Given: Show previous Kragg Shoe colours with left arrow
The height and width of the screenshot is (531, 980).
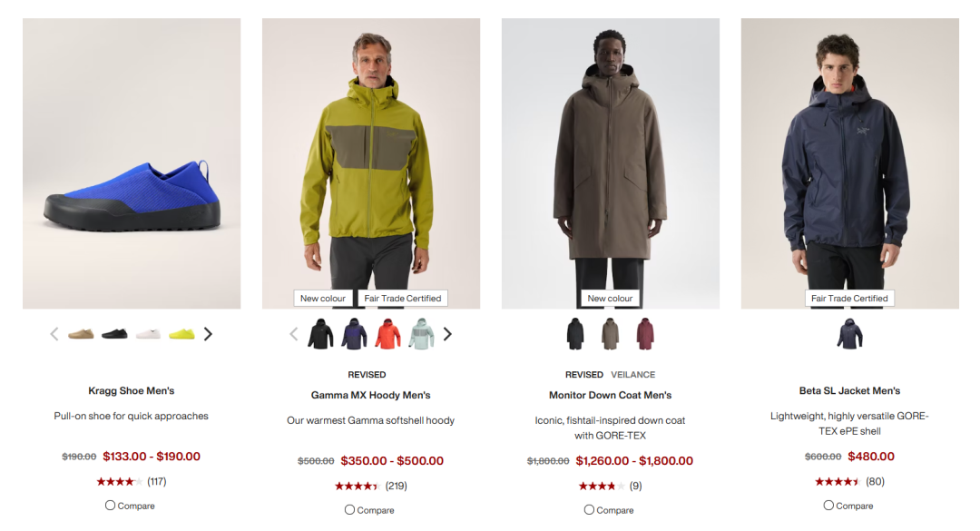Looking at the screenshot, I should point(54,335).
